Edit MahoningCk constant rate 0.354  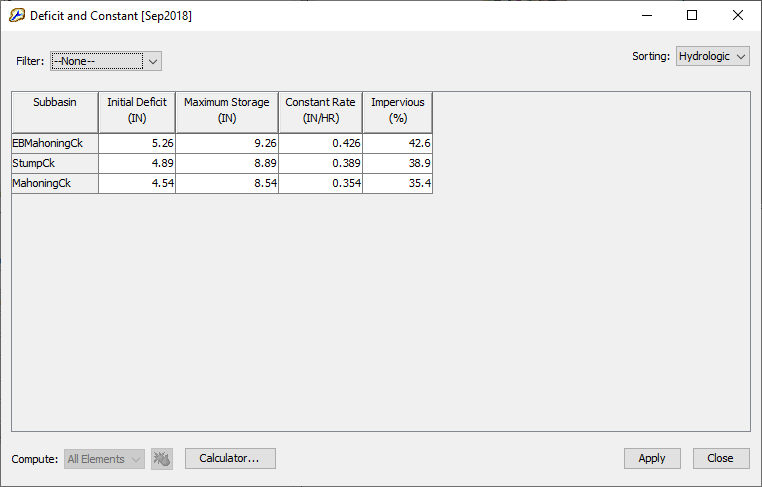[321, 183]
